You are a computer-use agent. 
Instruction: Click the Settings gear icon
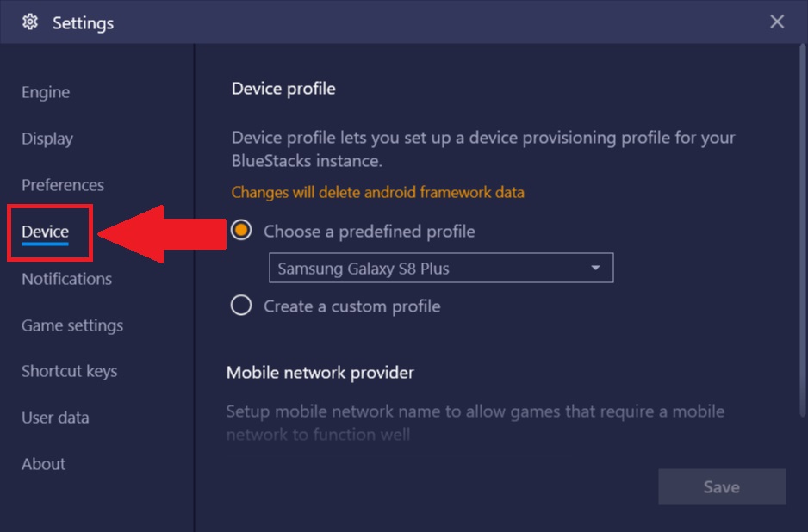[30, 22]
